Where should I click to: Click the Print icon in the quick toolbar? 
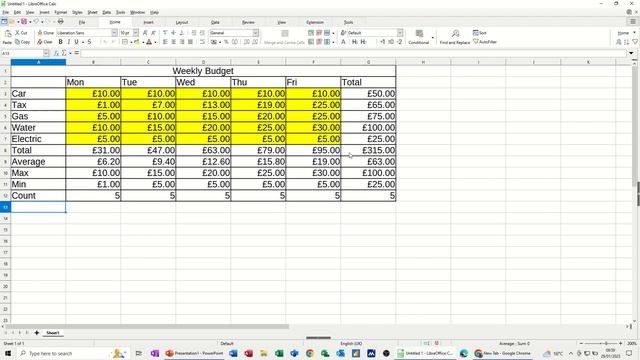point(60,22)
